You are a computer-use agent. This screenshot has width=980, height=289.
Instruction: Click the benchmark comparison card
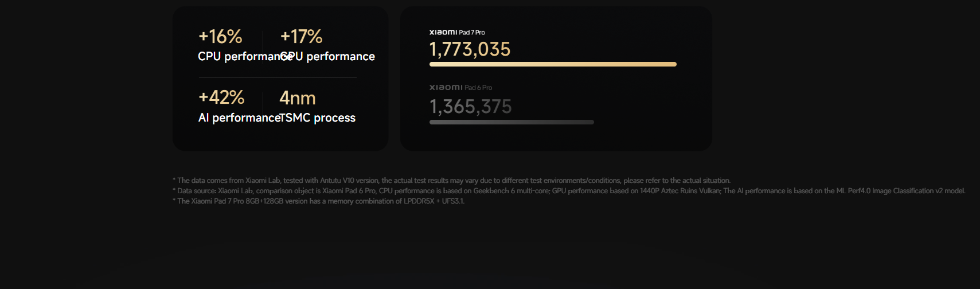(x=556, y=79)
